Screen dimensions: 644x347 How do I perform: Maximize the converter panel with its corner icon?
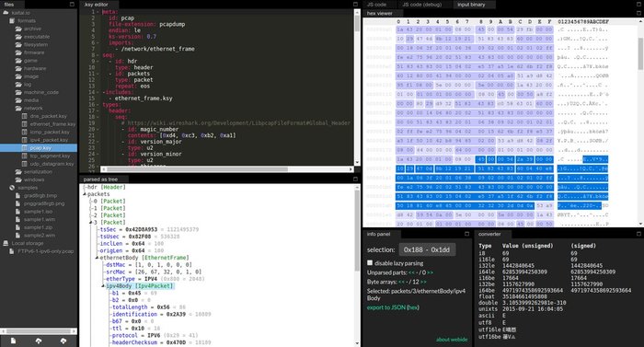(638, 234)
